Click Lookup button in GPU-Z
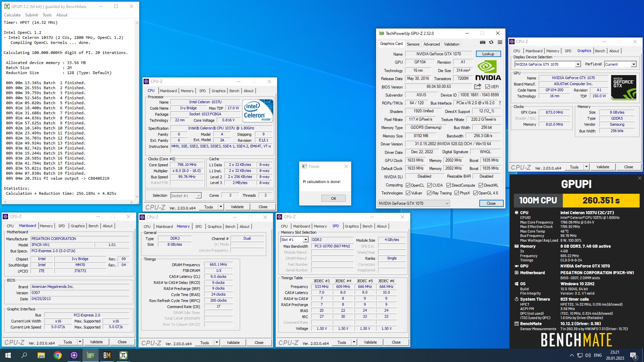 pos(488,54)
